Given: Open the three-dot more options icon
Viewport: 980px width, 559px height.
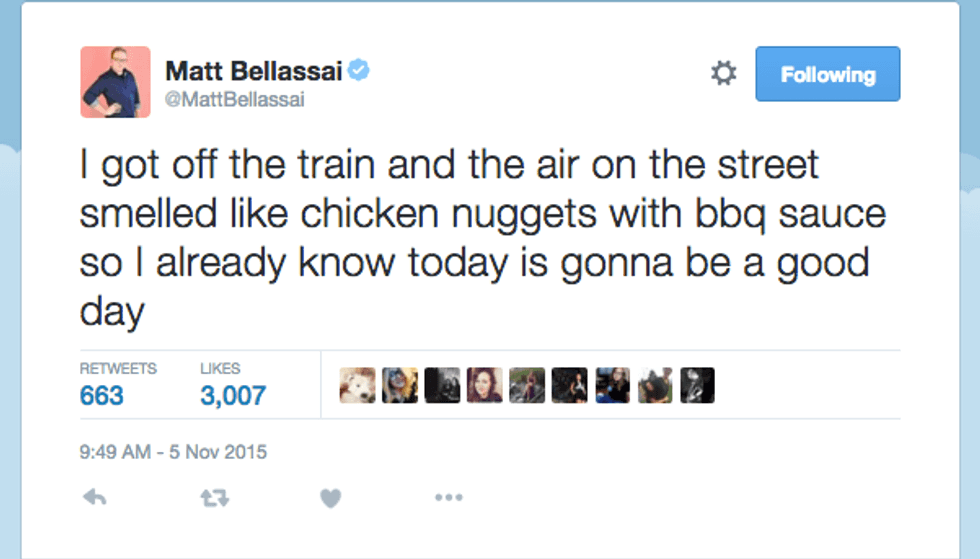Looking at the screenshot, I should (448, 497).
